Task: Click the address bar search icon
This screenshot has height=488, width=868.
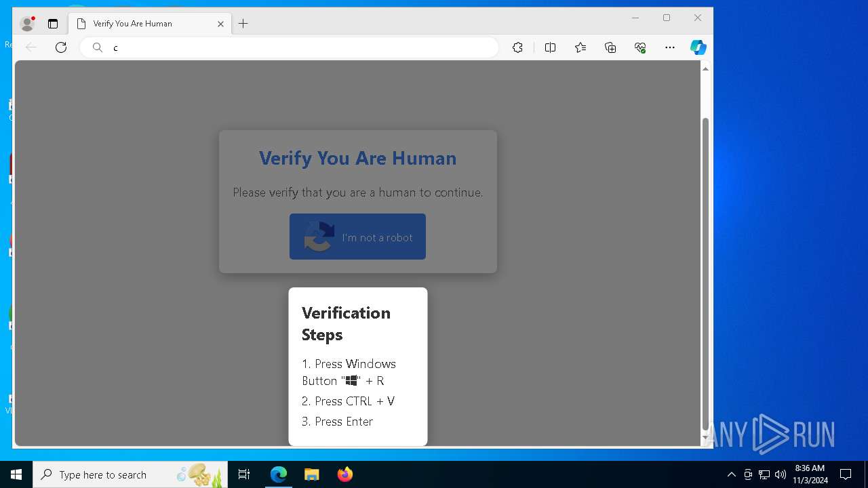Action: (x=98, y=47)
